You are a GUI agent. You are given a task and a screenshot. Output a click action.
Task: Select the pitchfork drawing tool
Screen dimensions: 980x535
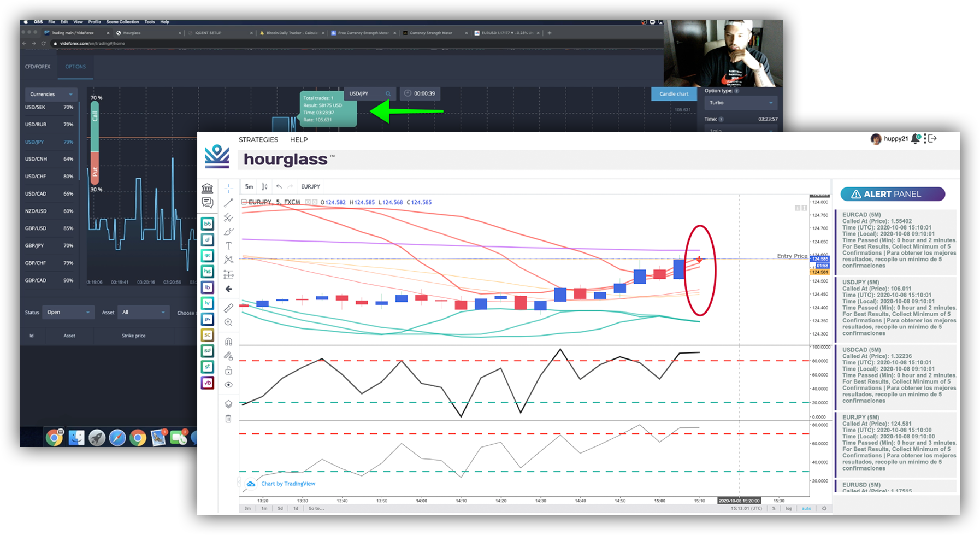pos(229,217)
